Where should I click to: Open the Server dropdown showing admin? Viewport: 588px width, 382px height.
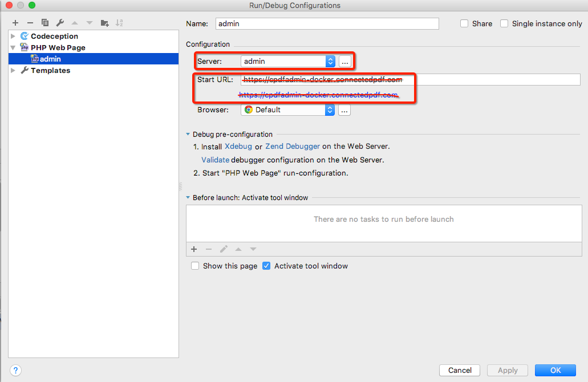pos(288,61)
